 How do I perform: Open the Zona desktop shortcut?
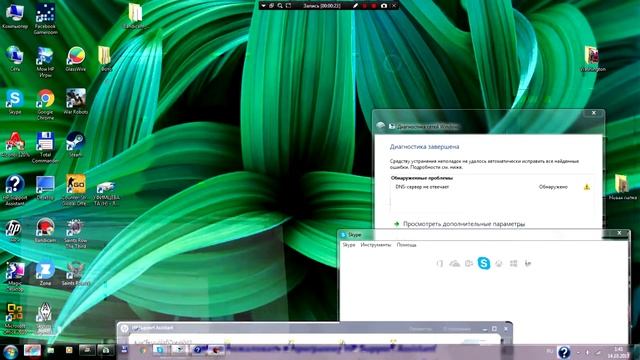pyautogui.click(x=45, y=273)
